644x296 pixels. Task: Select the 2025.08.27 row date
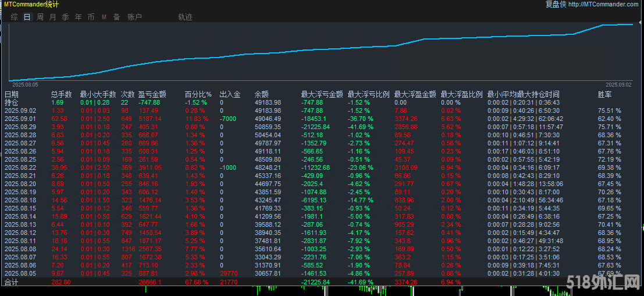point(20,143)
